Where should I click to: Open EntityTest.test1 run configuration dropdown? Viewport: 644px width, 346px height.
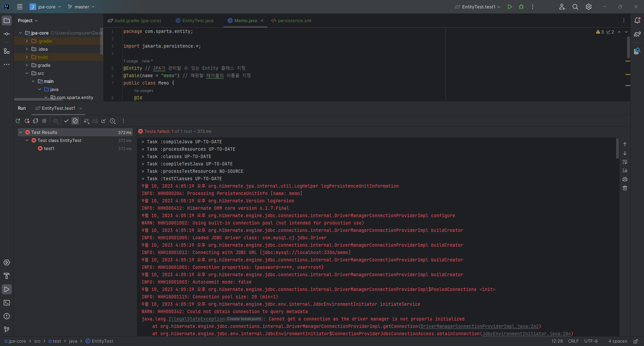(x=478, y=7)
